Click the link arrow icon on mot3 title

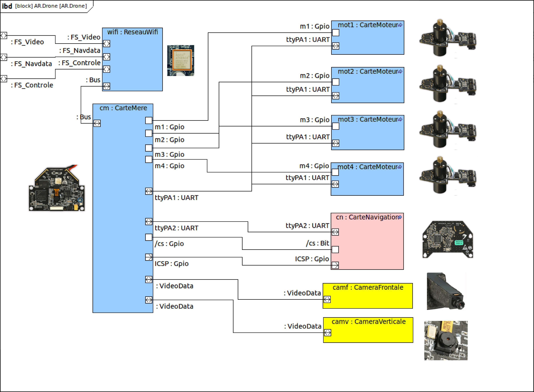tap(400, 119)
